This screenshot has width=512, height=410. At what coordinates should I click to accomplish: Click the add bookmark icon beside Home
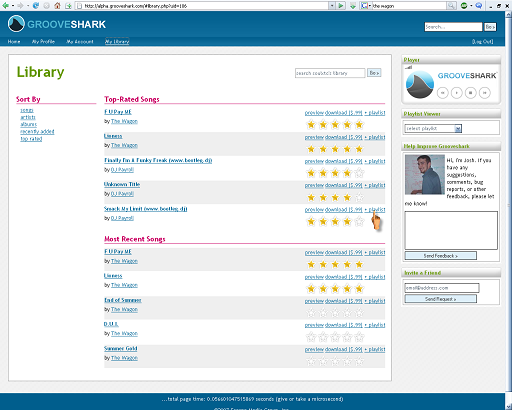coord(68,6)
